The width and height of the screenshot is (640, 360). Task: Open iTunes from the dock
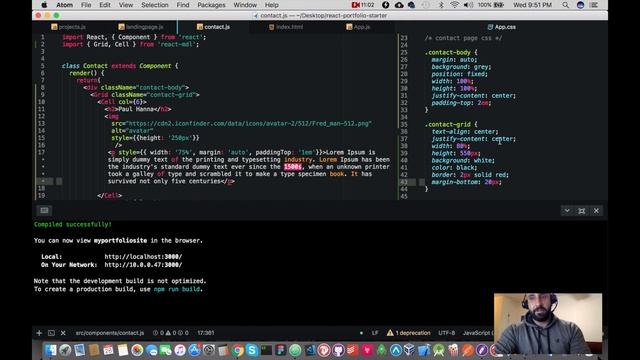(x=180, y=350)
